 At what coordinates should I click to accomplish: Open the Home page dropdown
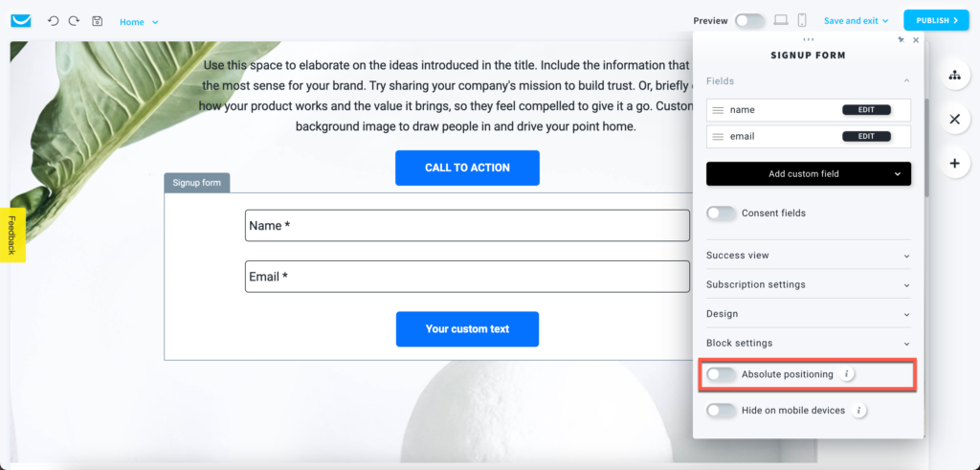(x=139, y=22)
